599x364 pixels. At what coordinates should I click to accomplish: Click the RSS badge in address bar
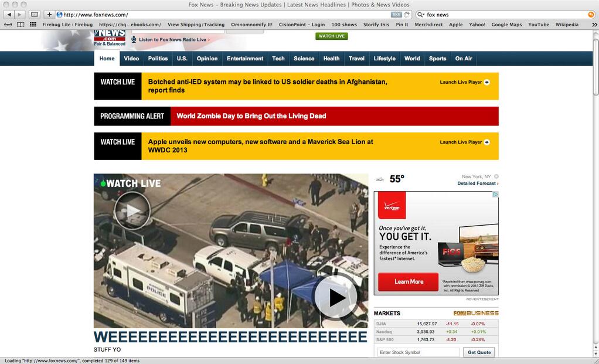click(x=396, y=15)
